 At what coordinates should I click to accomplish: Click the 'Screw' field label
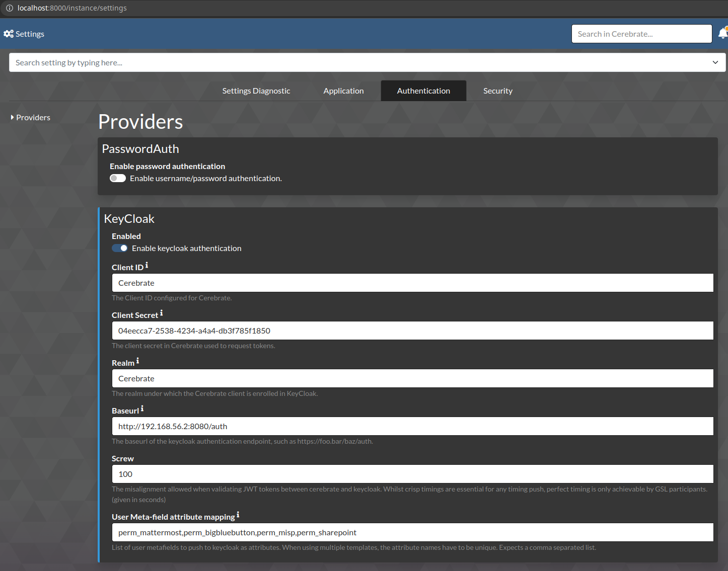(x=123, y=458)
